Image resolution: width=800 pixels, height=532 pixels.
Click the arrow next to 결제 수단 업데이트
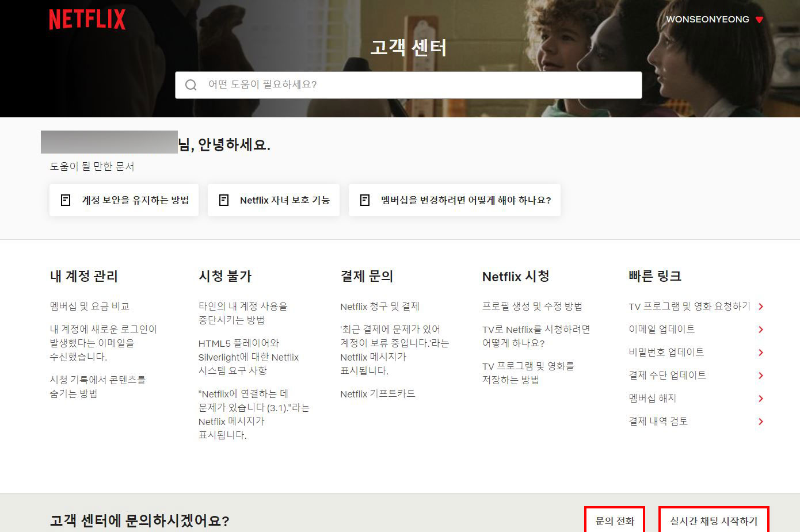pyautogui.click(x=761, y=376)
